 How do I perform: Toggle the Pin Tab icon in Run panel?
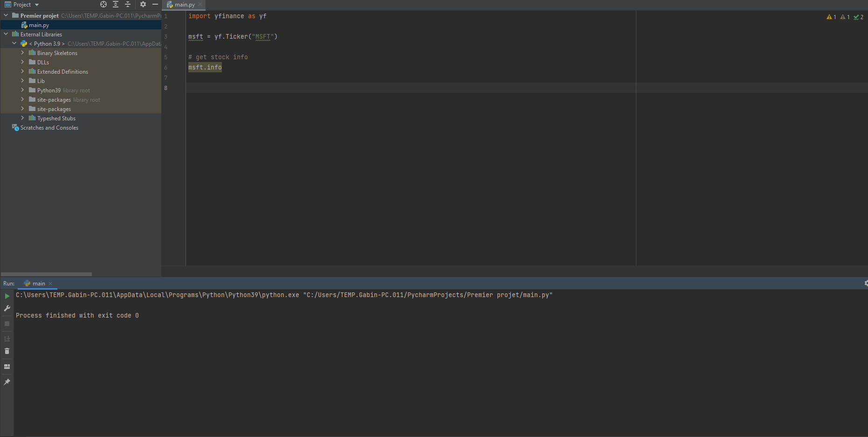pos(7,382)
